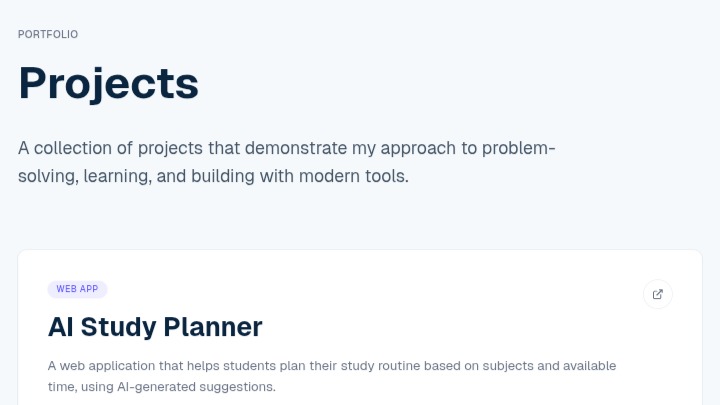Click the word "AI-generated" in the card description
This screenshot has width=720, height=405.
156,387
